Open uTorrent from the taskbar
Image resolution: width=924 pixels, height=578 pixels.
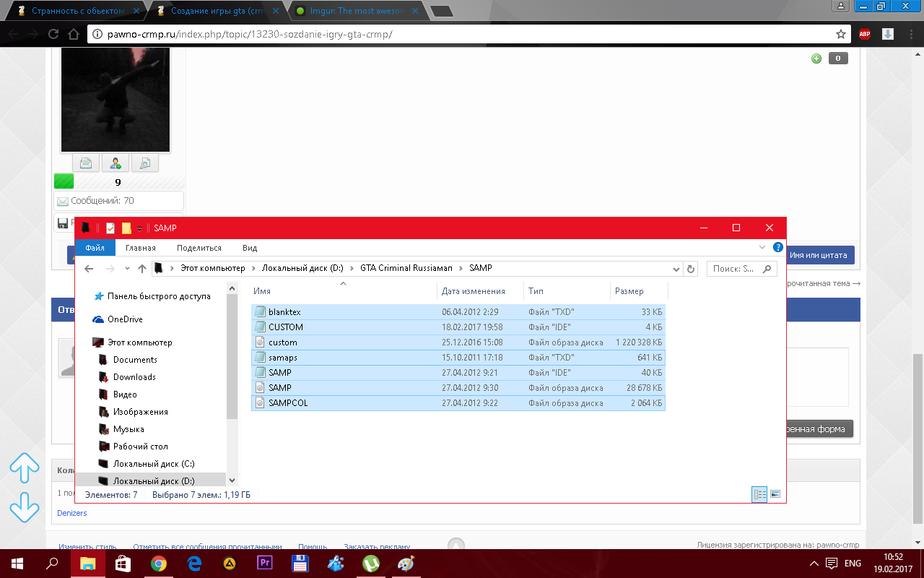click(x=370, y=564)
